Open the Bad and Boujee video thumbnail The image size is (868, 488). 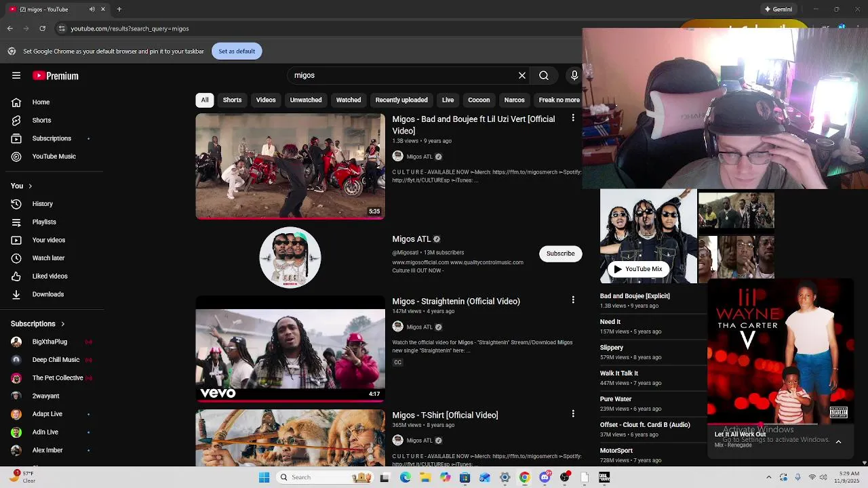tap(290, 167)
